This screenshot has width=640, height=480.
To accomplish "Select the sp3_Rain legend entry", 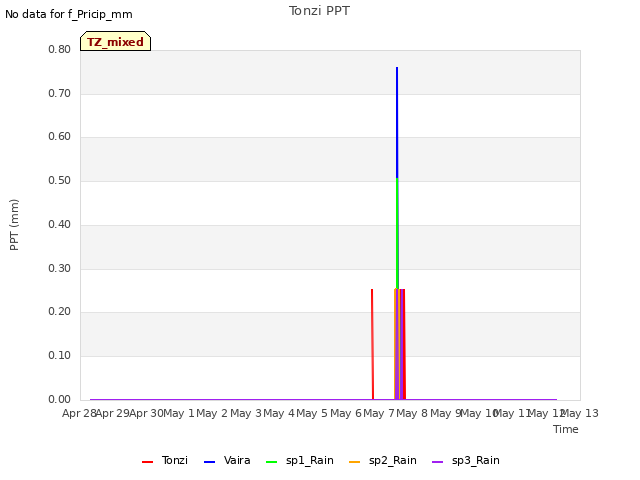I will pyautogui.click(x=466, y=460).
